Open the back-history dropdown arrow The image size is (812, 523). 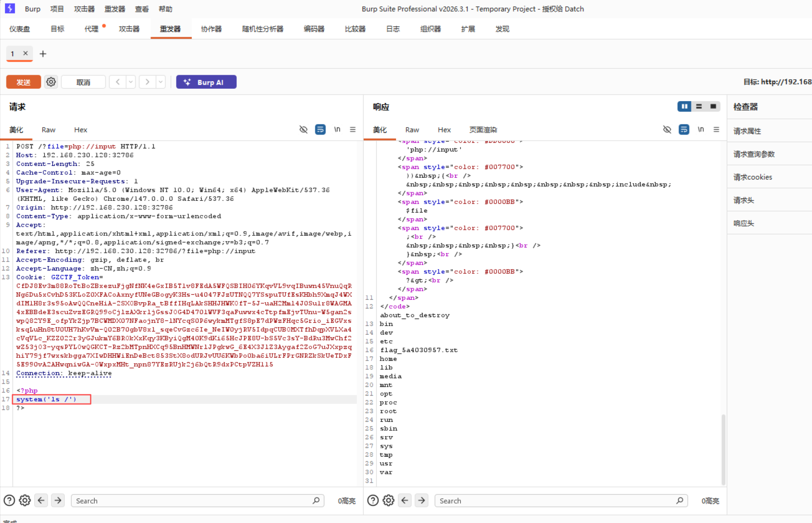point(131,82)
